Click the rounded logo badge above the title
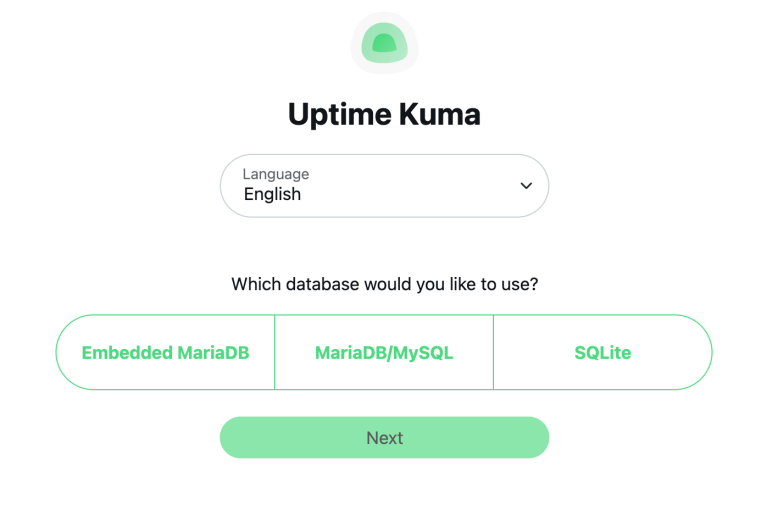Screen dimensions: 767x532 384,43
